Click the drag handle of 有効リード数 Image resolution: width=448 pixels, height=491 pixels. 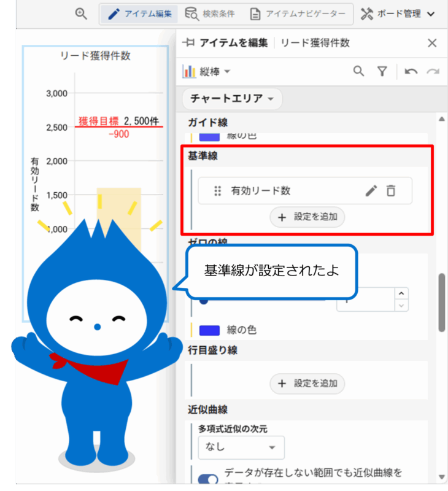point(218,191)
